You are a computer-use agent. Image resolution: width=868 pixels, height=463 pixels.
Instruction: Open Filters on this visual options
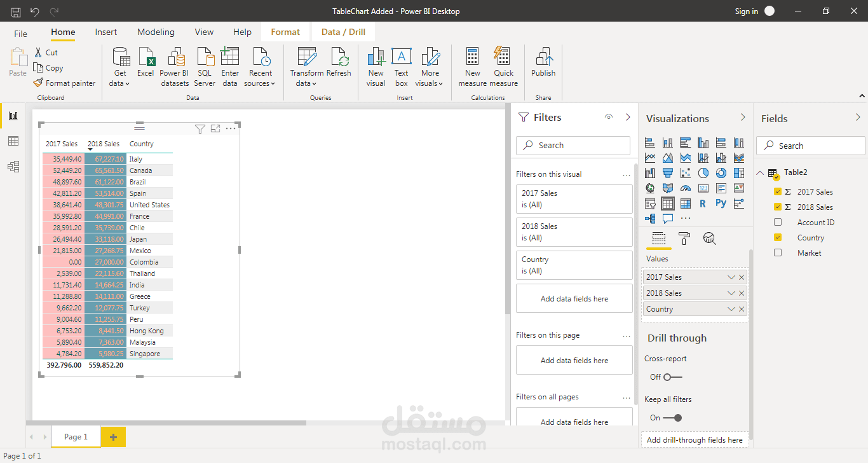pos(627,174)
